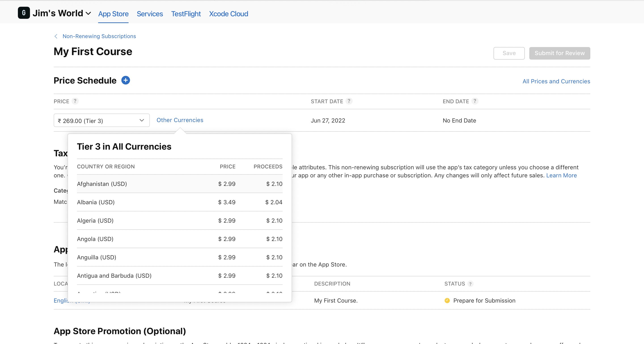Click the Jim's World app logo icon
Screen dimensions: 644x344
(x=24, y=13)
